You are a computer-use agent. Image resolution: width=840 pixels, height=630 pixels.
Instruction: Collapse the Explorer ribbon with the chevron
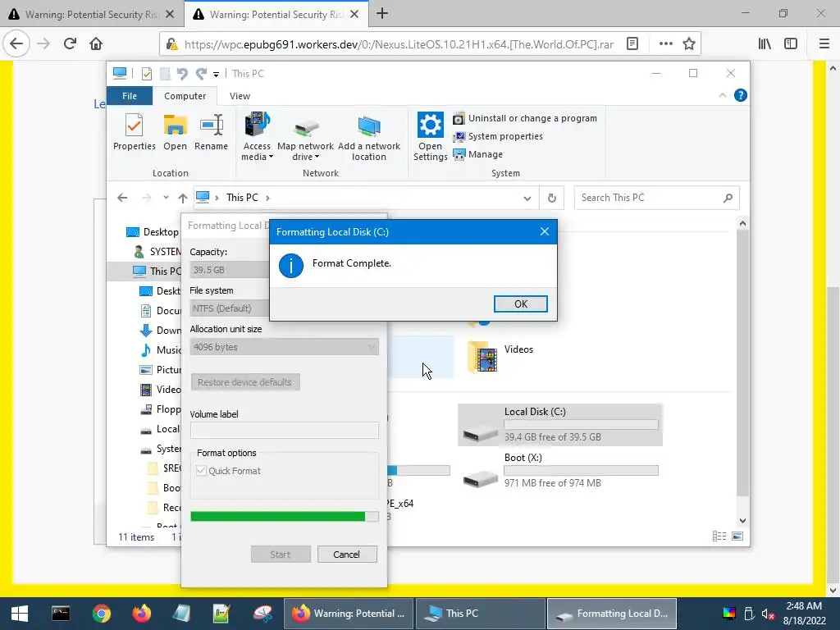click(x=722, y=95)
